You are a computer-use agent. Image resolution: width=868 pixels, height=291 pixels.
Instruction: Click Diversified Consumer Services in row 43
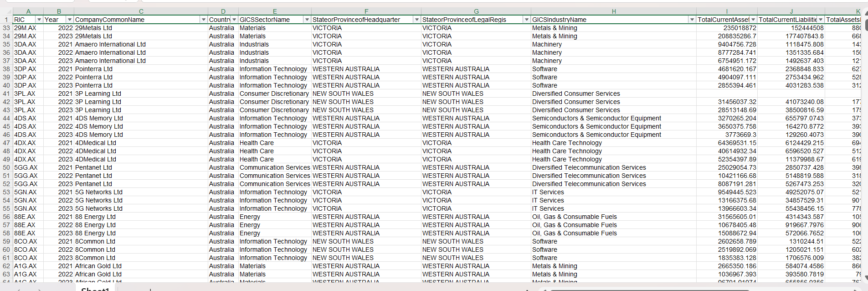tap(576, 110)
